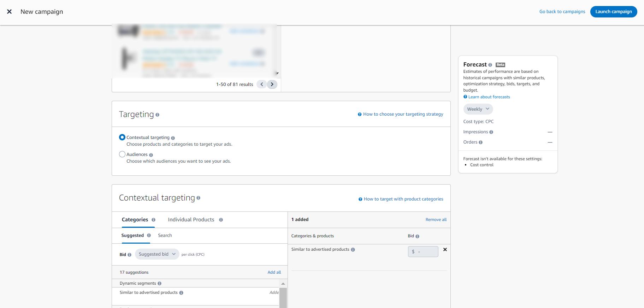Click Launch campaign button
The image size is (644, 308).
pos(614,12)
